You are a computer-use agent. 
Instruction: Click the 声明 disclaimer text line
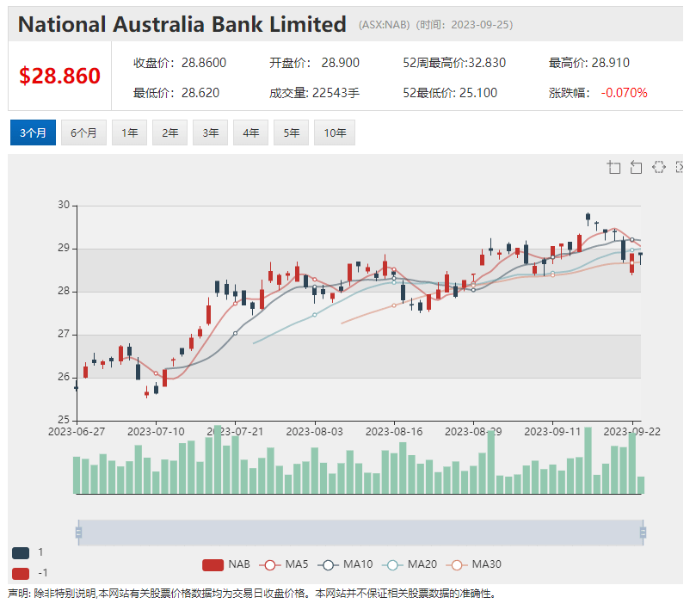(252, 594)
